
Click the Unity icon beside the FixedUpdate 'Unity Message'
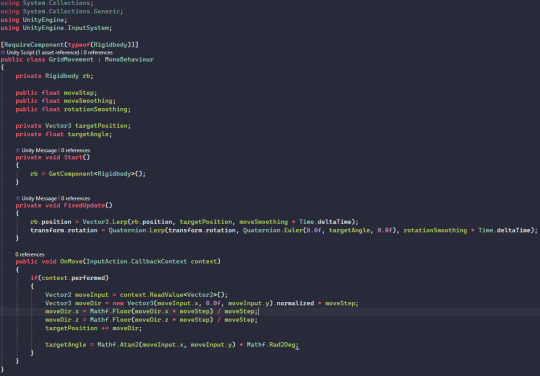18,198
